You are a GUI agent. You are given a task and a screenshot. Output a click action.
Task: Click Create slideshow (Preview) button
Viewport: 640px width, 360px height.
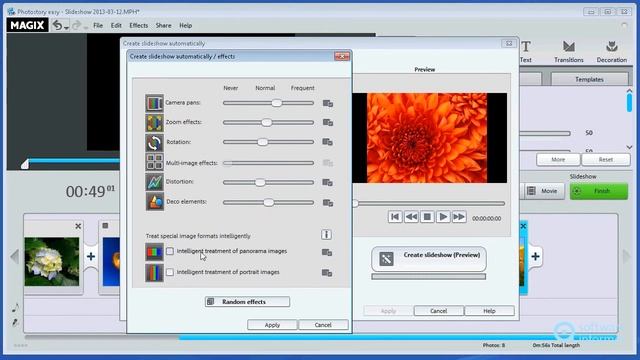429,259
